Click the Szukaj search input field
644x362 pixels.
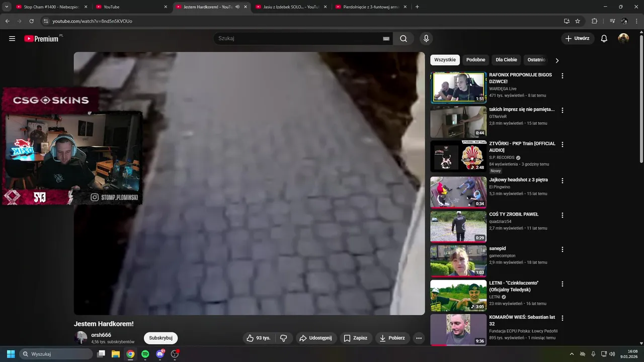[299, 39]
